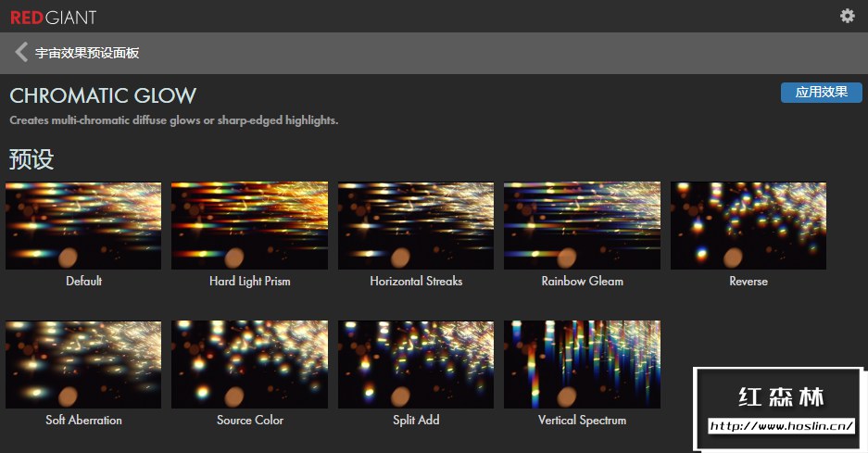Click the back chevron arrow
This screenshot has width=868, height=453.
(x=21, y=52)
